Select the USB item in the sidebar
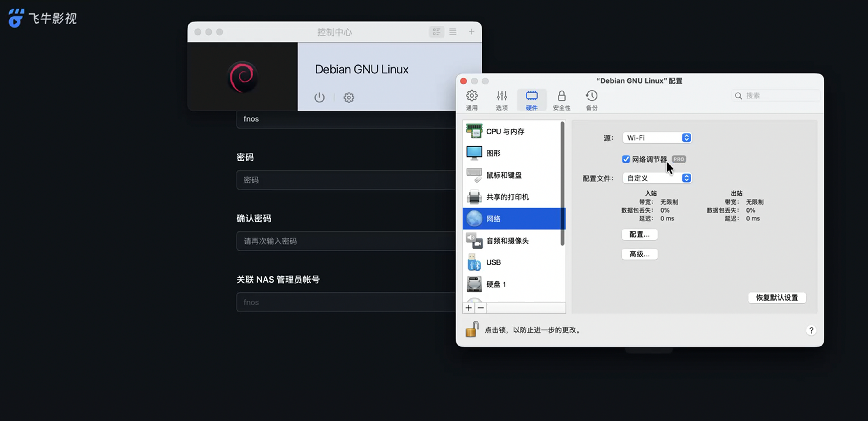The height and width of the screenshot is (421, 868). [493, 262]
